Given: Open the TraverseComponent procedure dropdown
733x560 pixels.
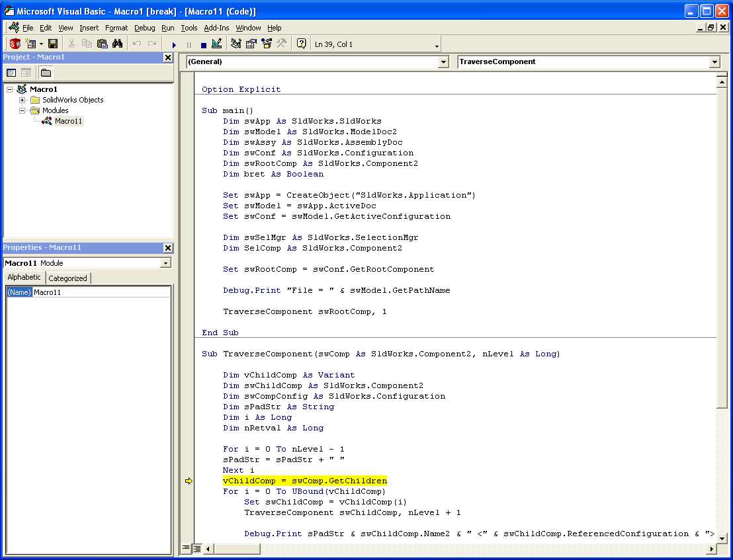Looking at the screenshot, I should pyautogui.click(x=714, y=62).
